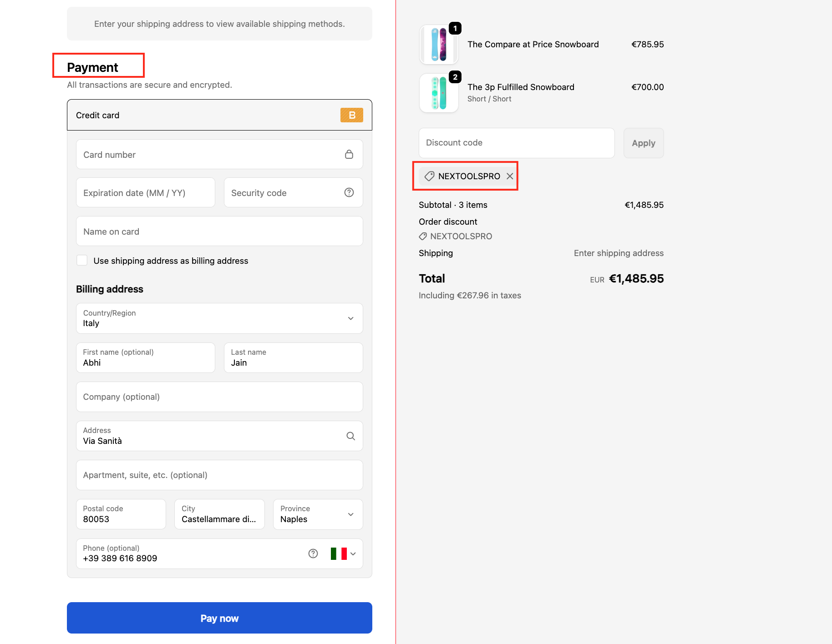Image resolution: width=832 pixels, height=644 pixels.
Task: Focus the Card number input
Action: 209,155
